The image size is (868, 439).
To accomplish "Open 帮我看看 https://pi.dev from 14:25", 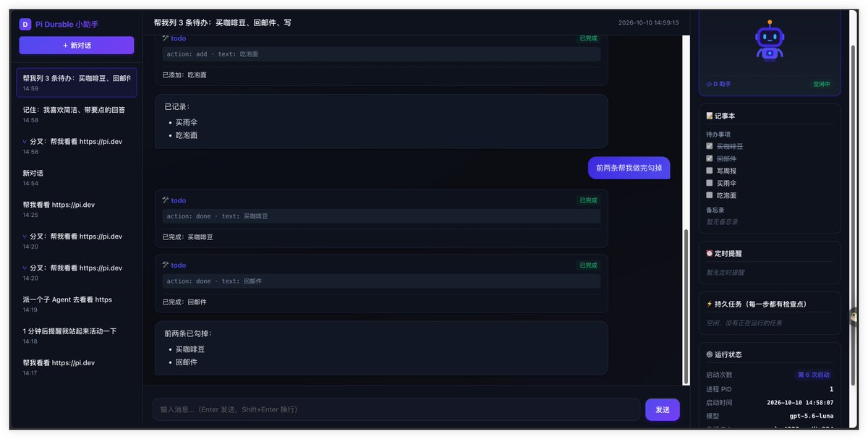I will 77,209.
